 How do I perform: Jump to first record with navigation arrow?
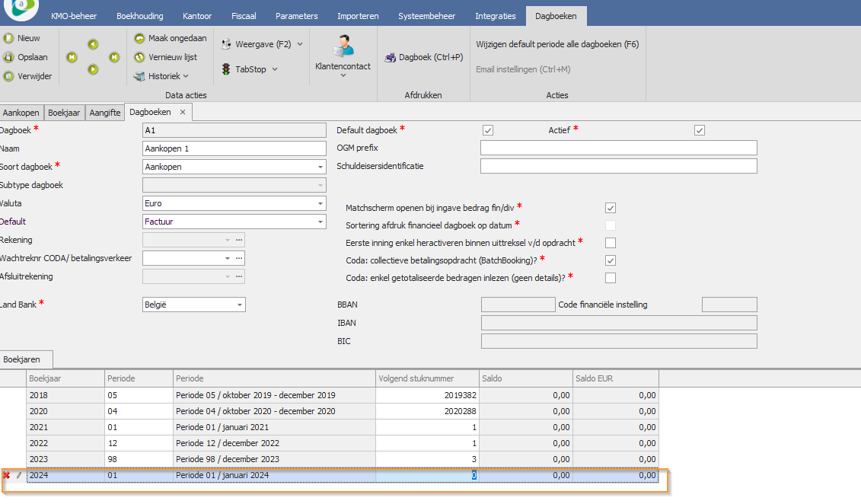click(72, 57)
